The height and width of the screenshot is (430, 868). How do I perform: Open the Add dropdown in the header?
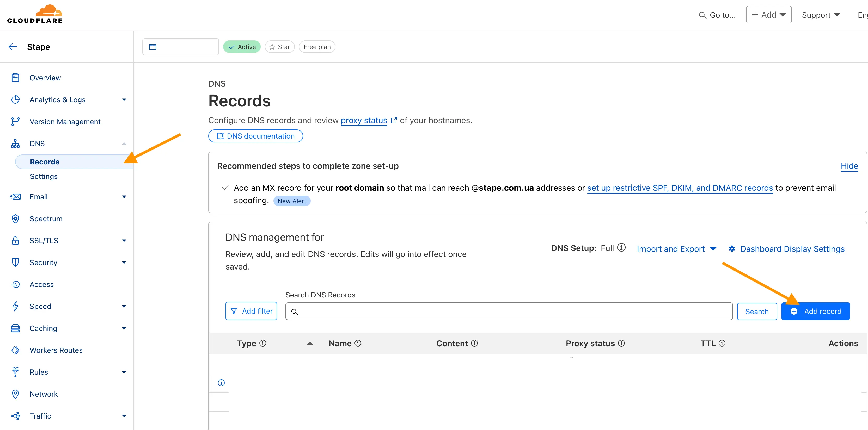tap(769, 15)
